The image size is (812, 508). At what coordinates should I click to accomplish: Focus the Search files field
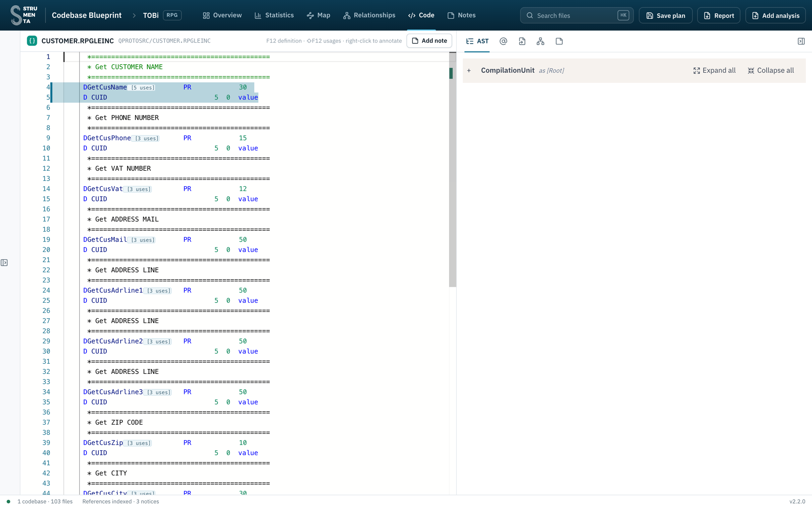click(577, 15)
